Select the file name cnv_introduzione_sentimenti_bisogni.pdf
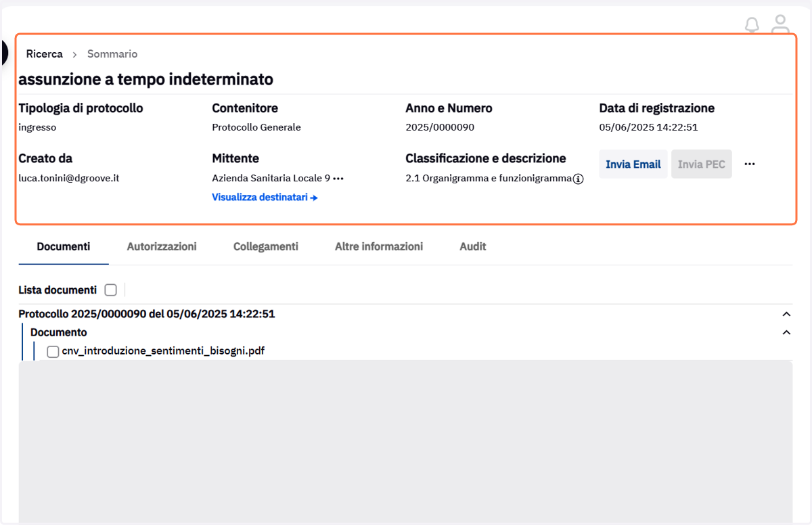 (x=163, y=351)
